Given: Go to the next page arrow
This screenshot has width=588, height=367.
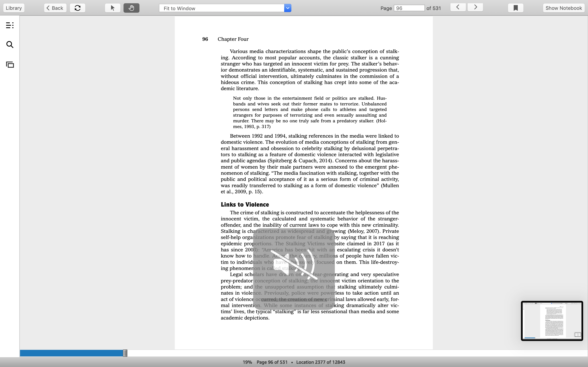Looking at the screenshot, I should 475,7.
